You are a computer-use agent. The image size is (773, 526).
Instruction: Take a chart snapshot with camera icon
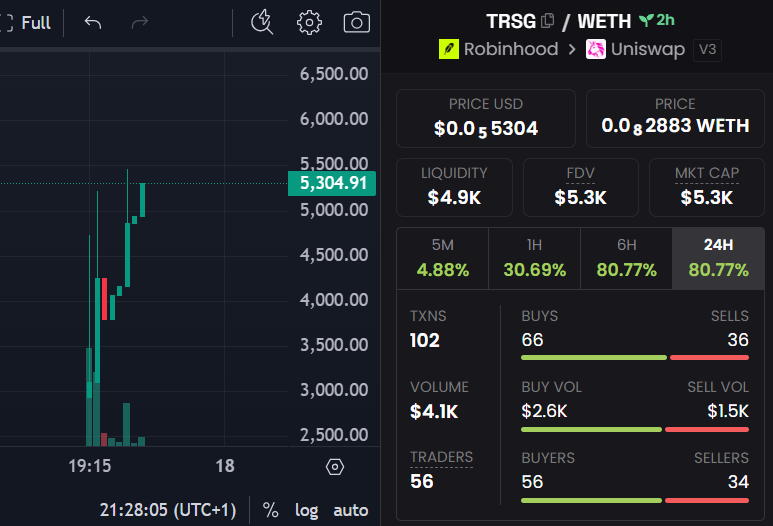[356, 23]
